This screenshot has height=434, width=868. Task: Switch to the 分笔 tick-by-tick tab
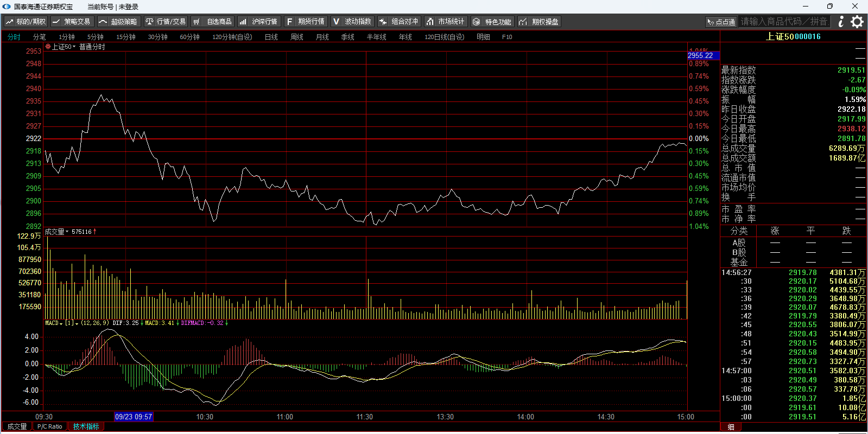click(x=40, y=37)
